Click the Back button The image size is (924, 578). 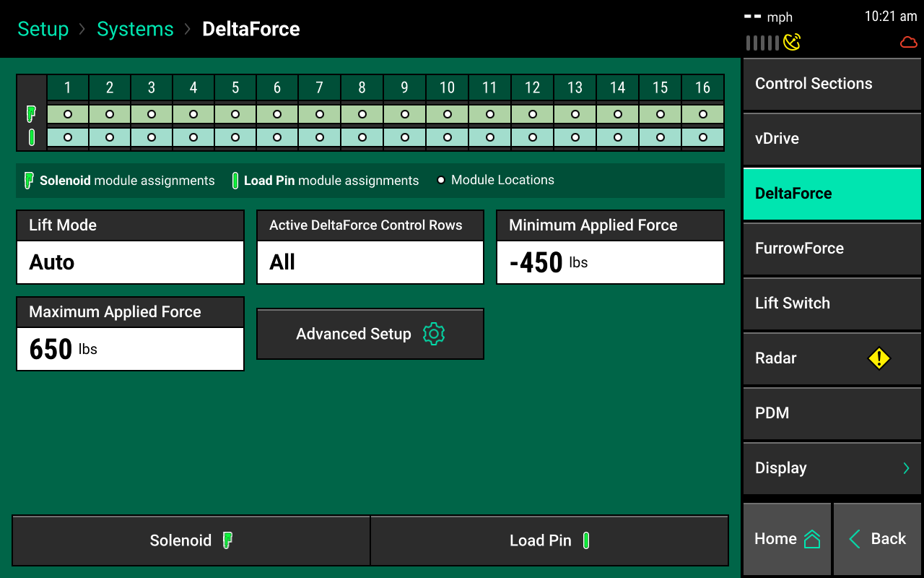tap(877, 539)
